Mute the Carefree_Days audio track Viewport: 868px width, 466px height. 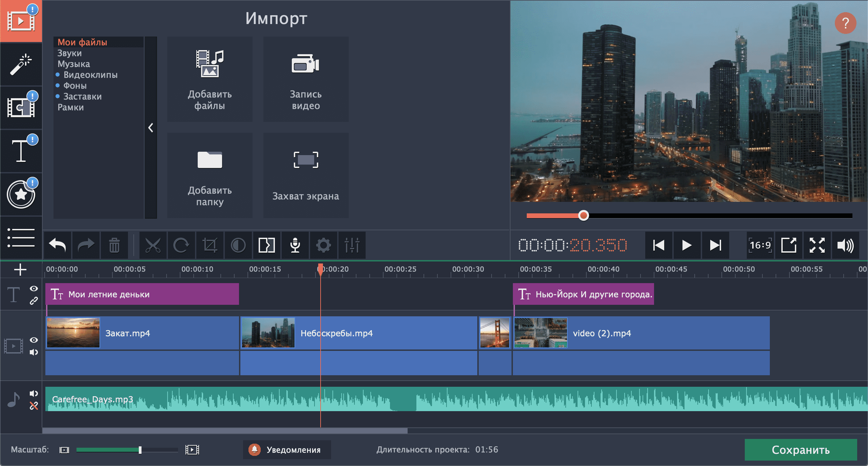(34, 394)
